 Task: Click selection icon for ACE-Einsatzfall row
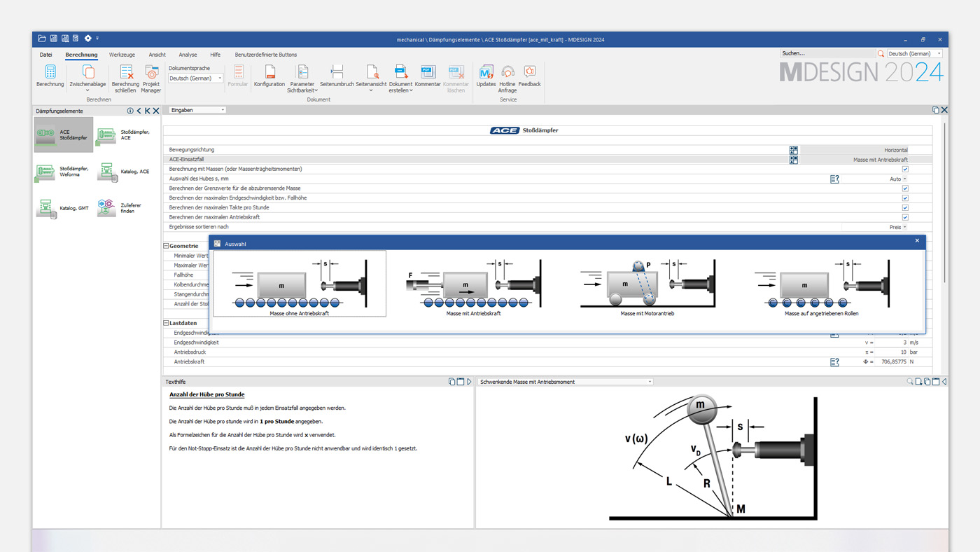tap(793, 160)
